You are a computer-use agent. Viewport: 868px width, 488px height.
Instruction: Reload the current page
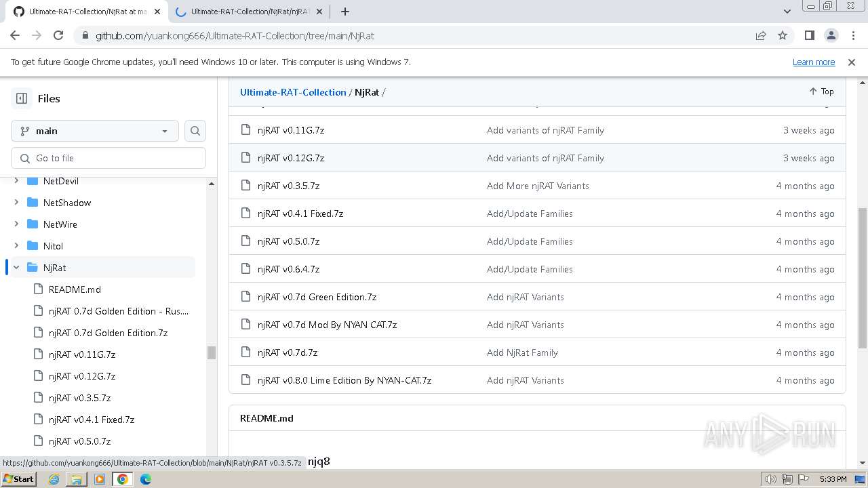[58, 35]
